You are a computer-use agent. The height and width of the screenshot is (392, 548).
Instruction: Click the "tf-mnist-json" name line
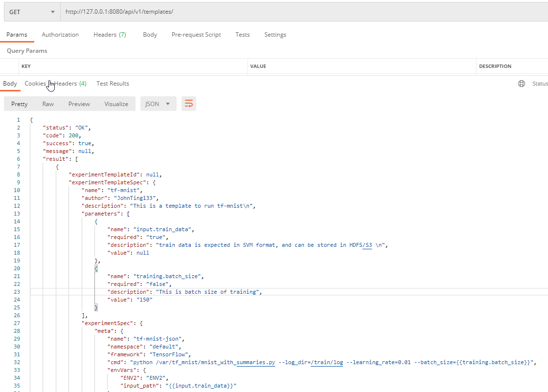click(146, 339)
